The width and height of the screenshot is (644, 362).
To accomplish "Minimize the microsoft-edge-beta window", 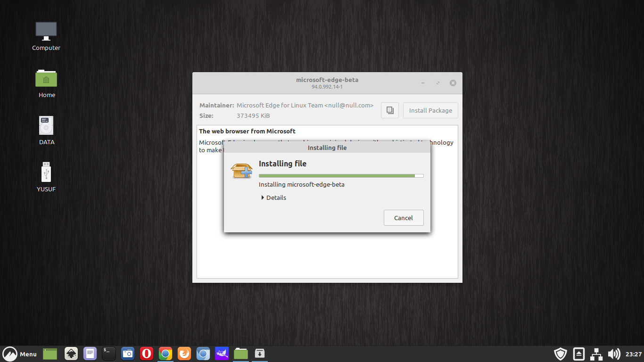I will click(423, 83).
